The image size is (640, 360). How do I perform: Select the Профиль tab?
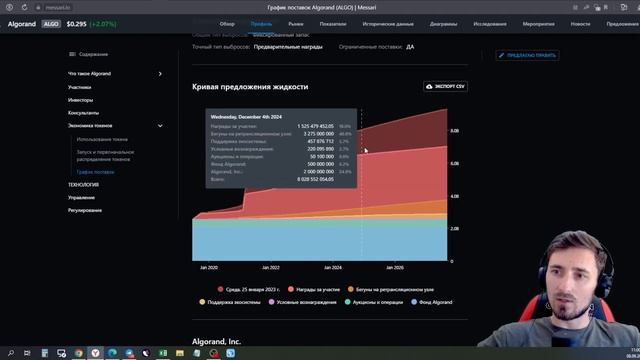coord(261,24)
